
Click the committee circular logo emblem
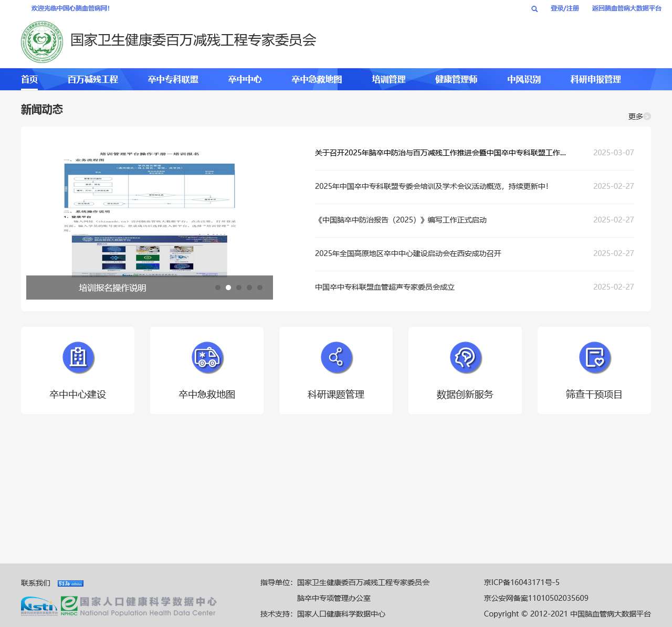(42, 42)
